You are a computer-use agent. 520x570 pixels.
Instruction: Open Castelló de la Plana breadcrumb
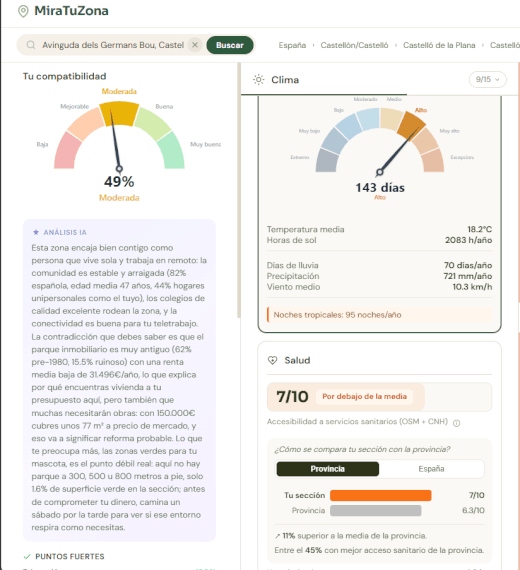[x=439, y=45]
